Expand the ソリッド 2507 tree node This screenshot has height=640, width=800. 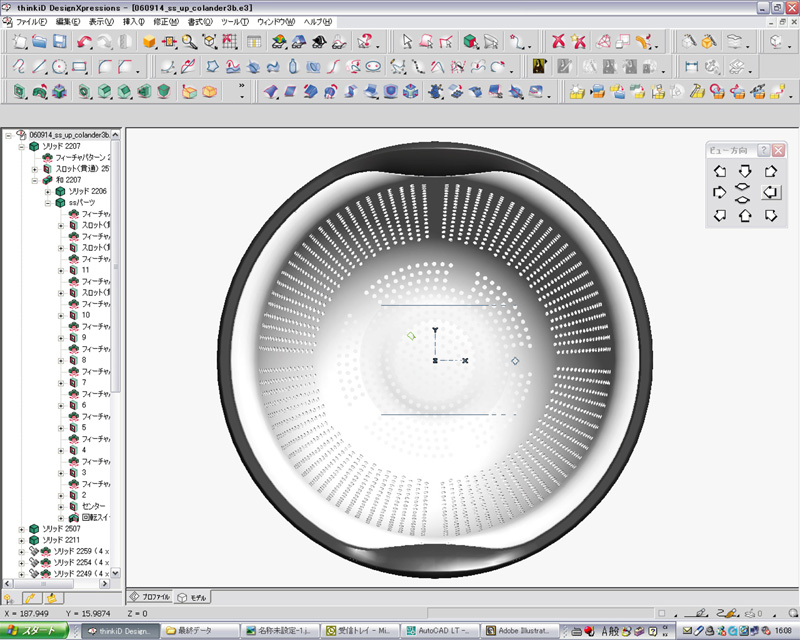[22, 529]
